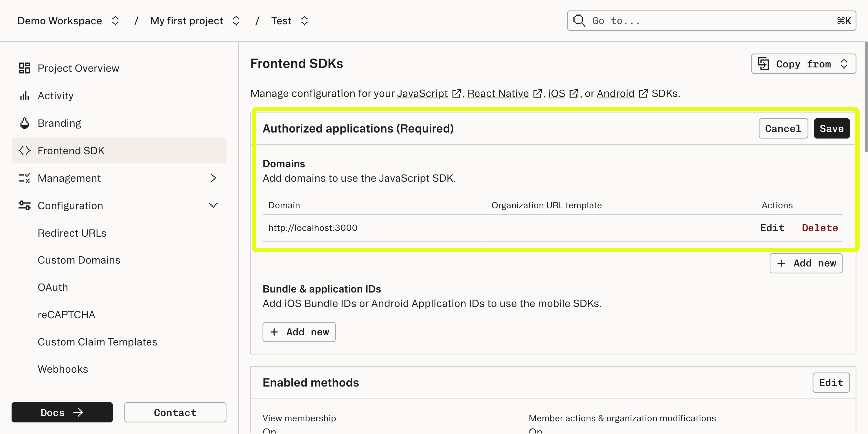The width and height of the screenshot is (868, 434).
Task: Click the View membership label
Action: pos(299,418)
